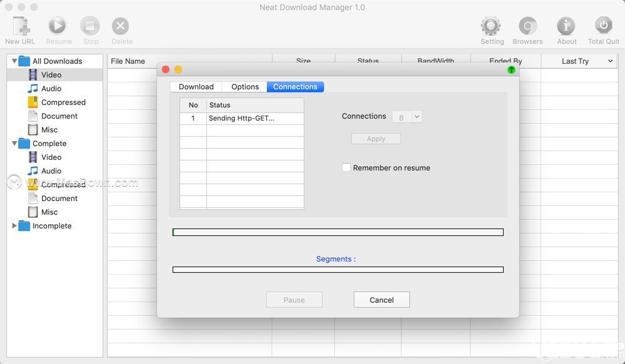Open the Browsers toolbar icon
The width and height of the screenshot is (625, 364).
[x=527, y=26]
